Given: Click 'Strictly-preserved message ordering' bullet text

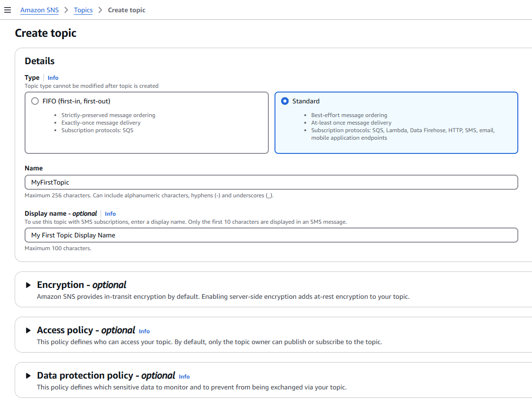Looking at the screenshot, I should coord(108,115).
